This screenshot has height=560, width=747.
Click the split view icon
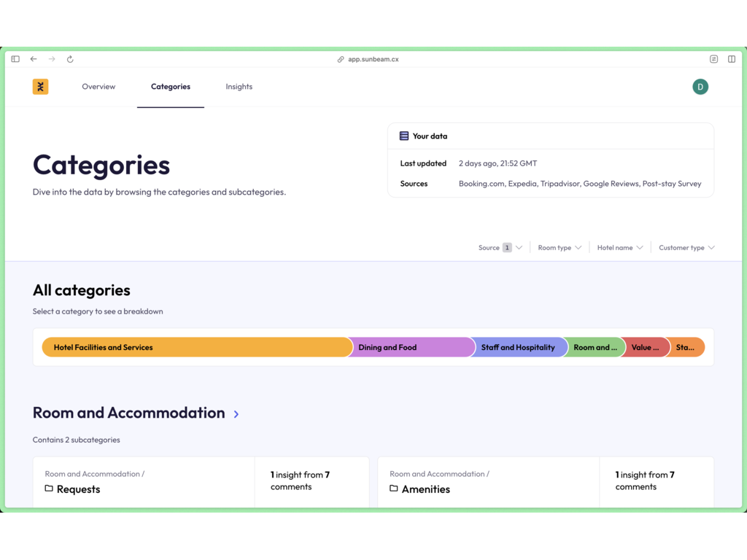click(732, 59)
